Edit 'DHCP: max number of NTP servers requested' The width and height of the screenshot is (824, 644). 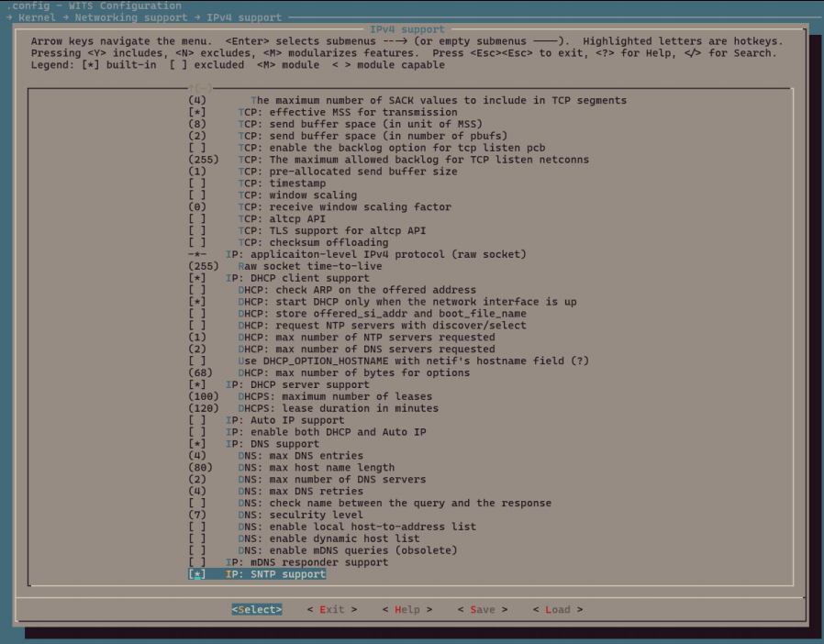click(x=341, y=338)
